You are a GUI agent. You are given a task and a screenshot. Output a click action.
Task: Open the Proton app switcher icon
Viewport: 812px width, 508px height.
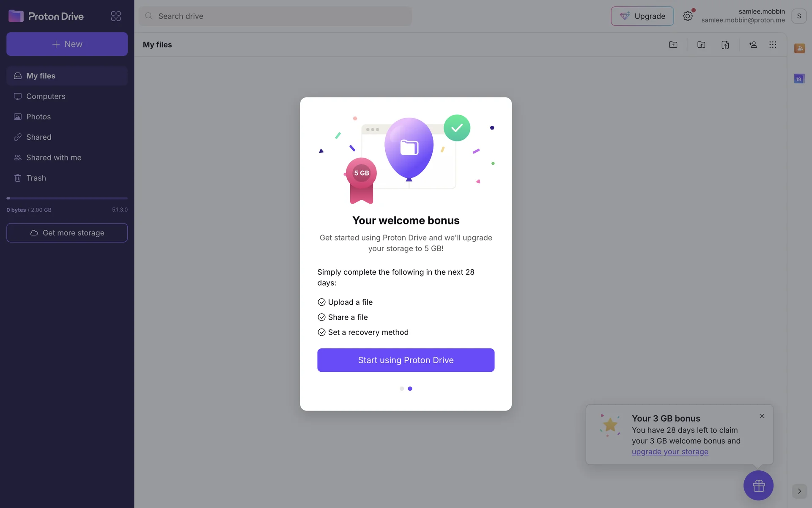116,16
